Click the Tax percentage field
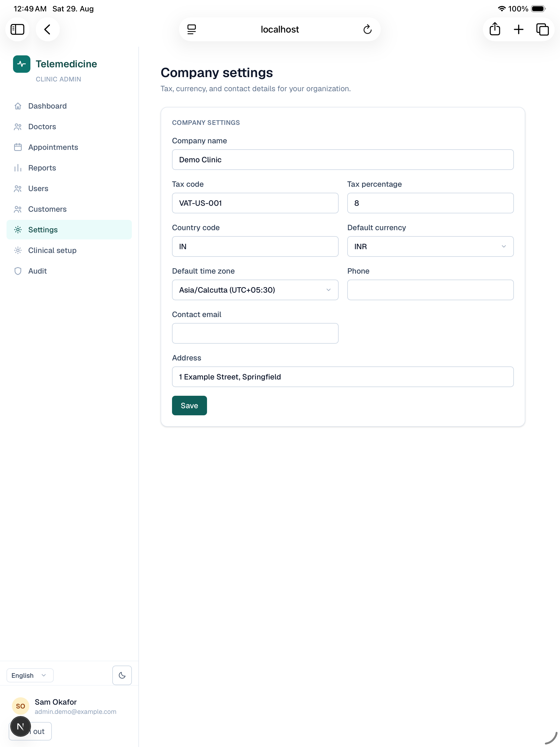Image resolution: width=560 pixels, height=747 pixels. [430, 203]
